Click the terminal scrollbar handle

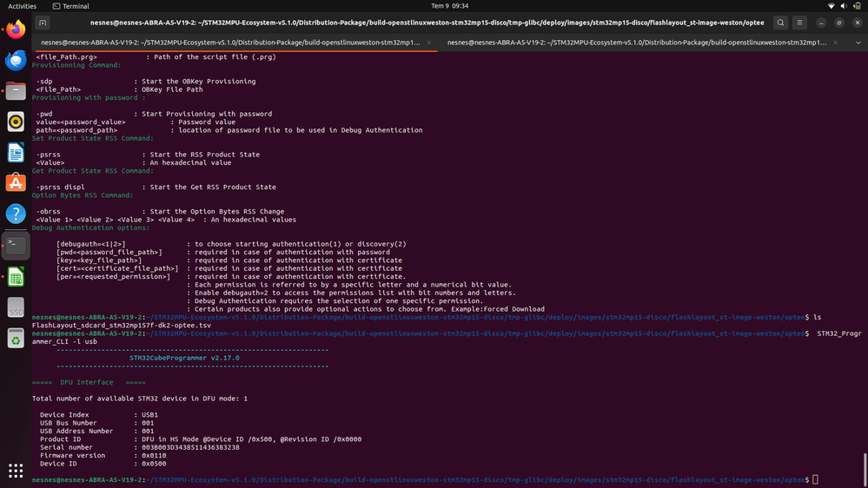[x=865, y=469]
